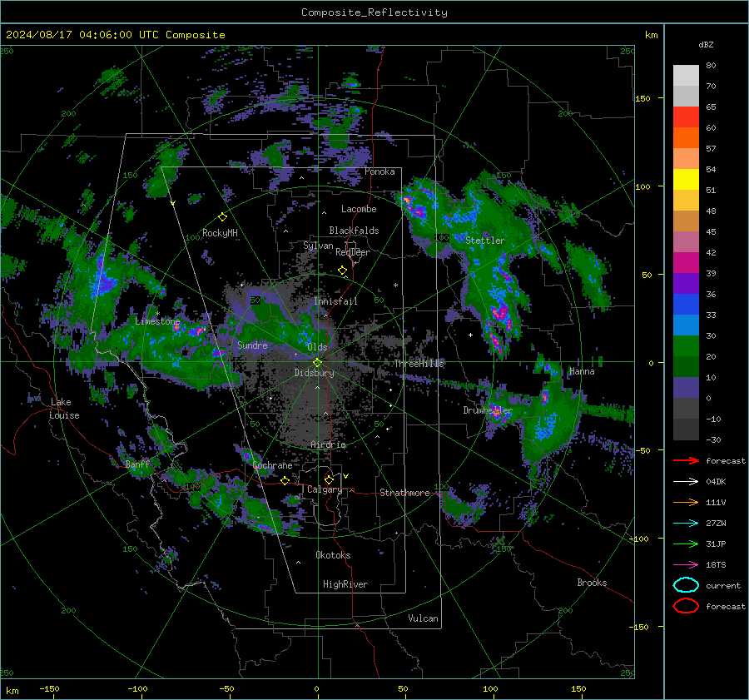Click the Okotoks town label
The height and width of the screenshot is (700, 749).
tap(333, 554)
